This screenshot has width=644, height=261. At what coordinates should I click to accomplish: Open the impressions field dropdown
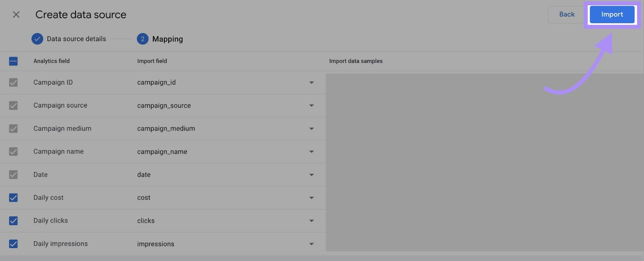click(x=311, y=244)
